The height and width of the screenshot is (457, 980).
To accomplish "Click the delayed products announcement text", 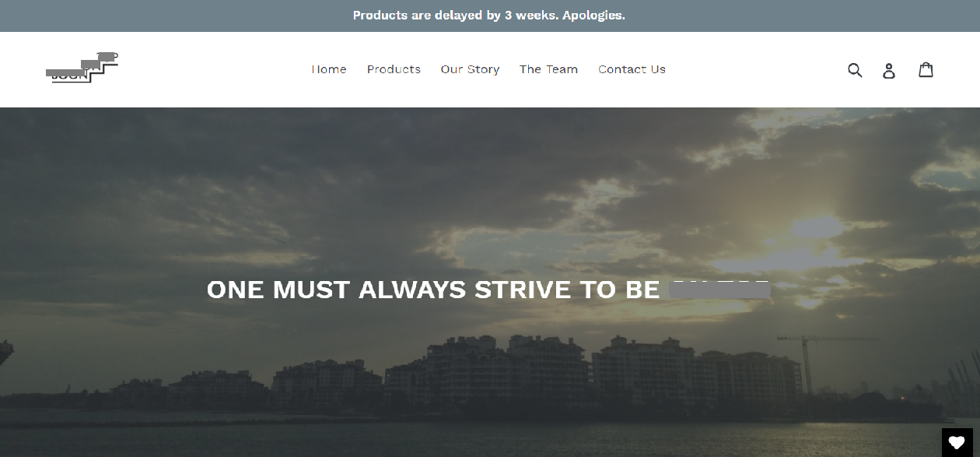I will 489,16.
